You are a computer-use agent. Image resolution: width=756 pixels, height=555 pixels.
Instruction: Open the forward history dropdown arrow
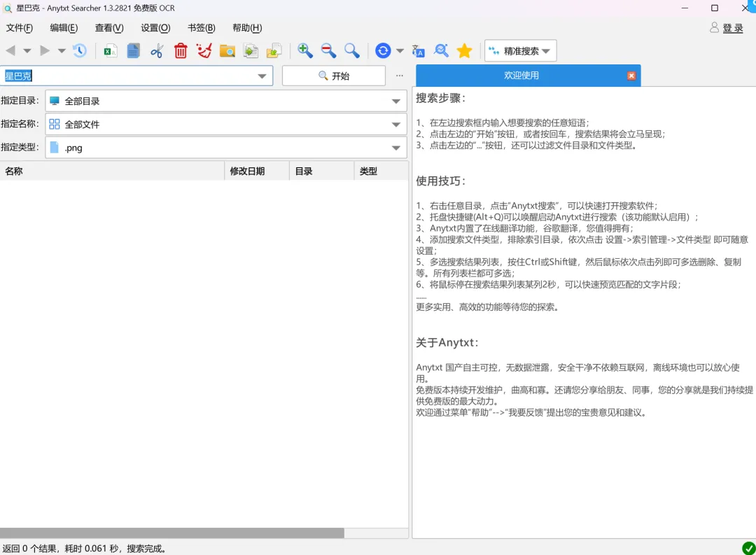pyautogui.click(x=62, y=50)
